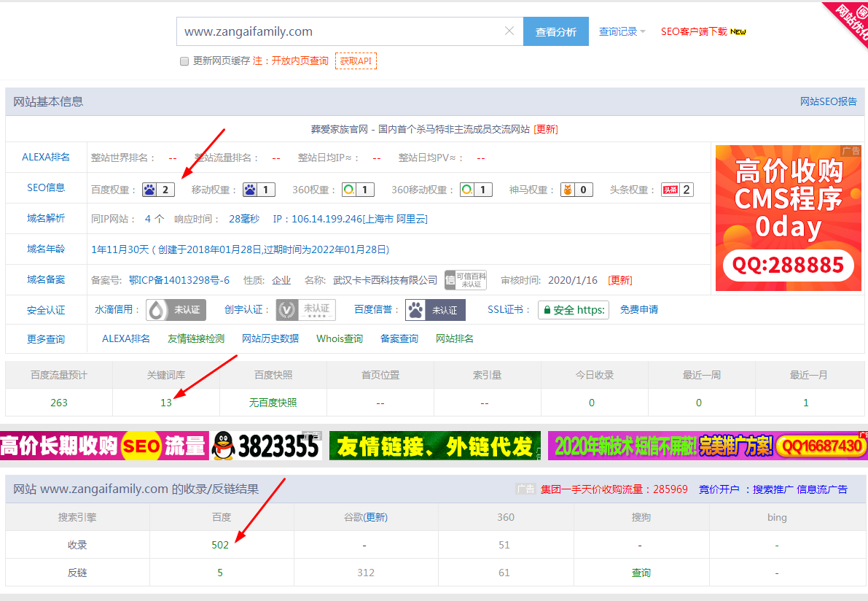Click the 安全认证 row label

tap(46, 310)
